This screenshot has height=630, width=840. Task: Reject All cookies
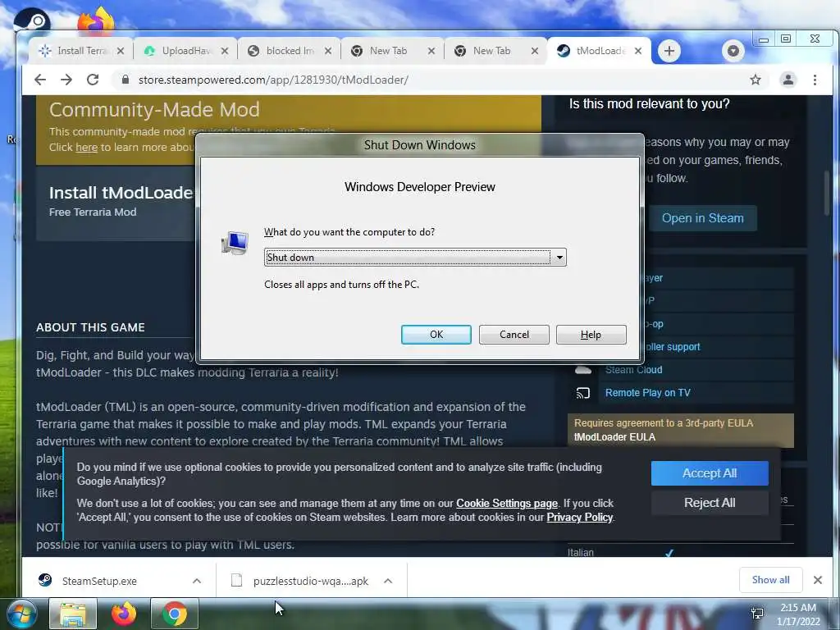[x=710, y=503]
